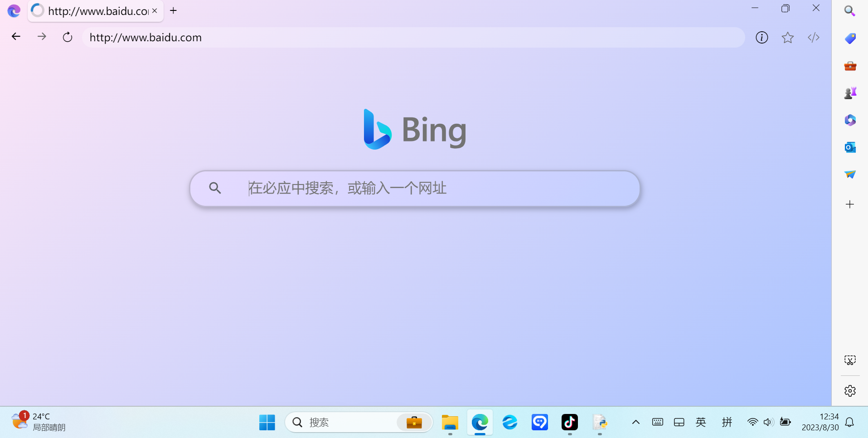Click the touchpad tray icon
The image size is (868, 438).
(679, 423)
